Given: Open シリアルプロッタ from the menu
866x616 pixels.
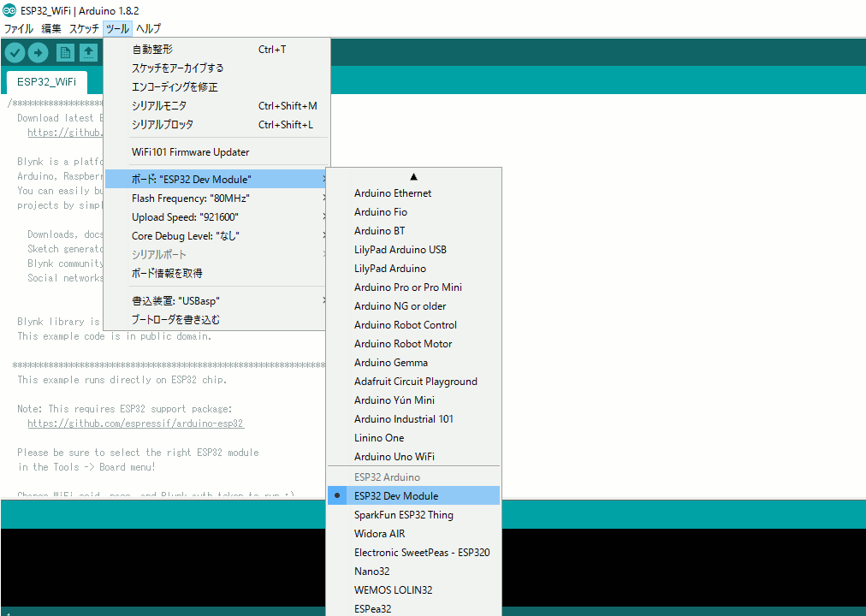Looking at the screenshot, I should [217, 125].
